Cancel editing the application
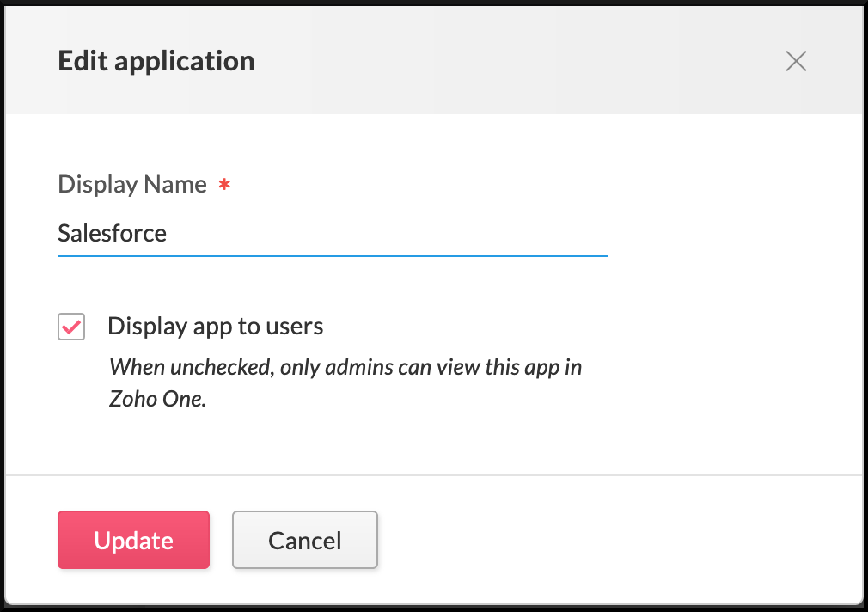 [304, 540]
